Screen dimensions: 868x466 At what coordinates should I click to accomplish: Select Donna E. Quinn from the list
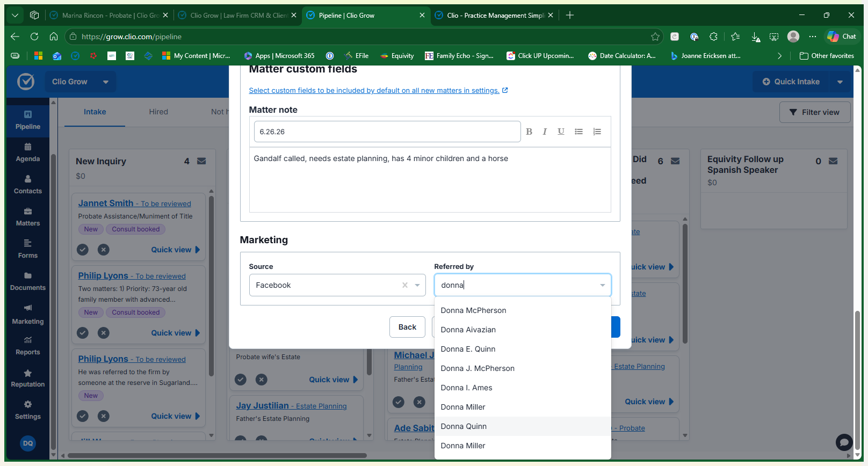tap(523, 349)
